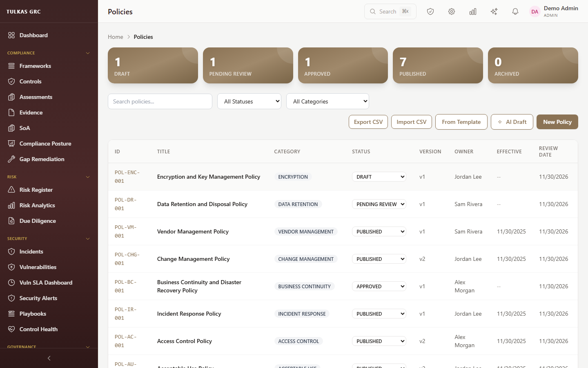Click the Export CSV button
This screenshot has width=588, height=368.
click(368, 122)
